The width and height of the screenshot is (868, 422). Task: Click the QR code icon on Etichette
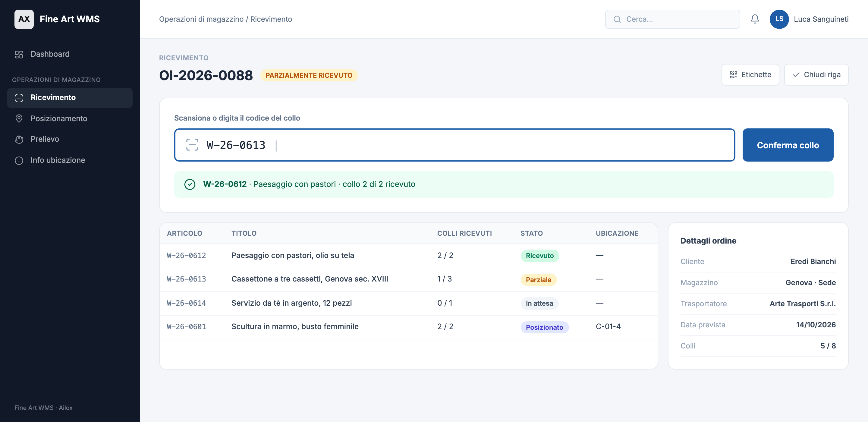734,75
